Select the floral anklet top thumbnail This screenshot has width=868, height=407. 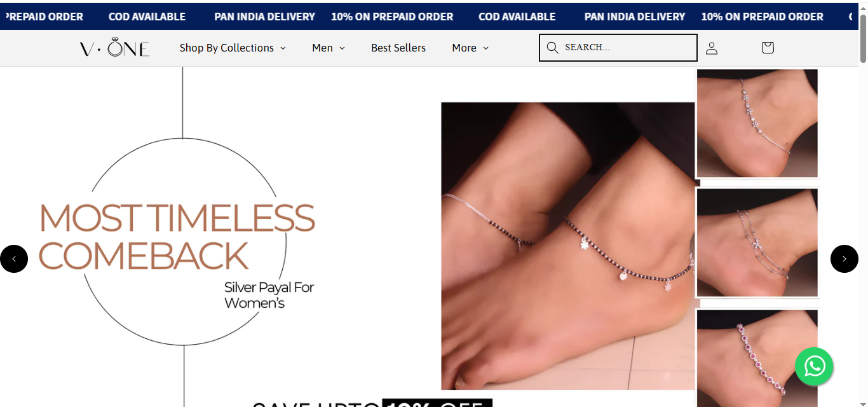point(757,123)
